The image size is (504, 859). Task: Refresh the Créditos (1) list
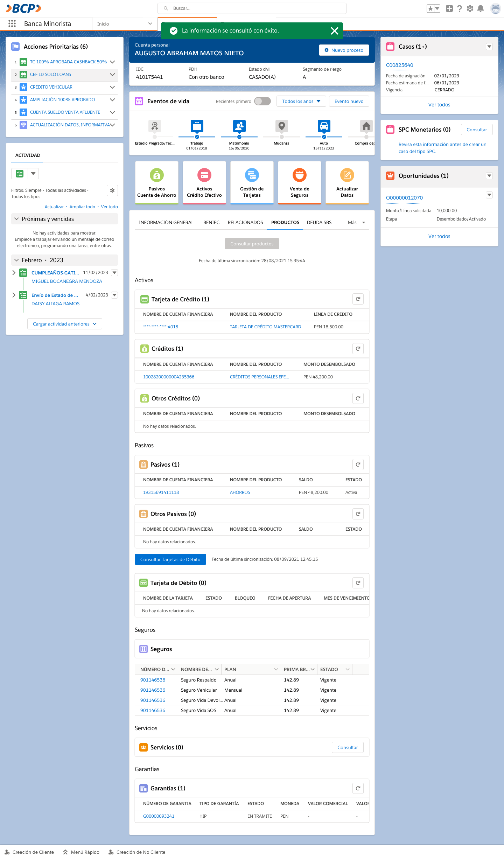358,349
